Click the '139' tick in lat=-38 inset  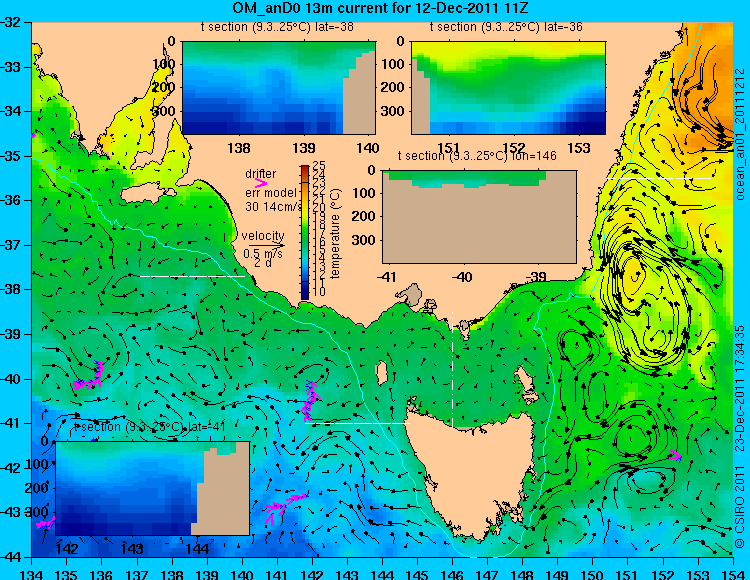pos(304,148)
